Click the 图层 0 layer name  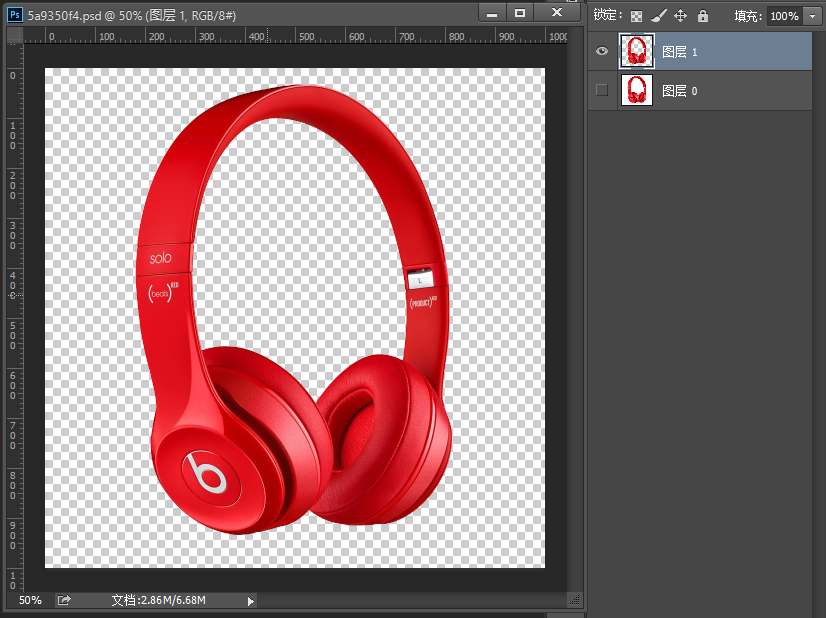pos(680,91)
